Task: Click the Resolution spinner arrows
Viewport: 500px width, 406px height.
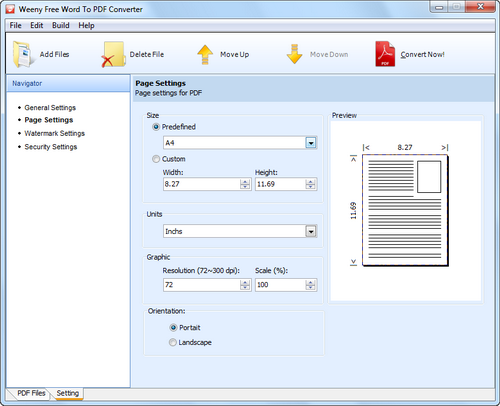Action: (x=245, y=285)
